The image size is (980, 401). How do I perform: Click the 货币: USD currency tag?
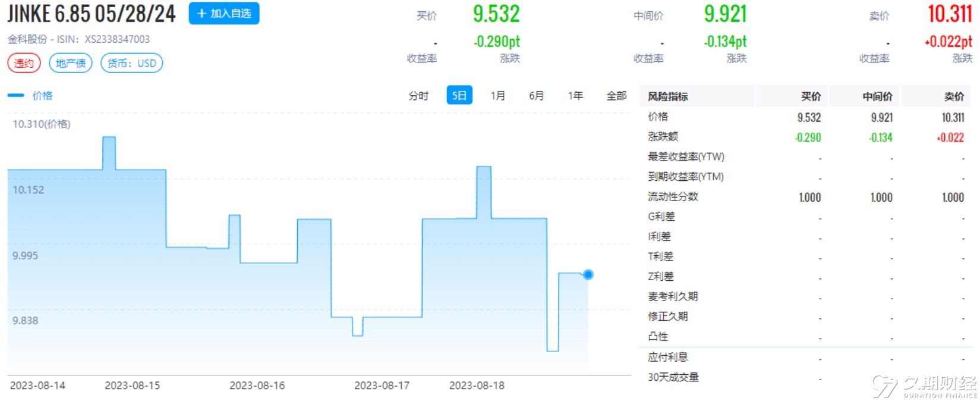(132, 63)
